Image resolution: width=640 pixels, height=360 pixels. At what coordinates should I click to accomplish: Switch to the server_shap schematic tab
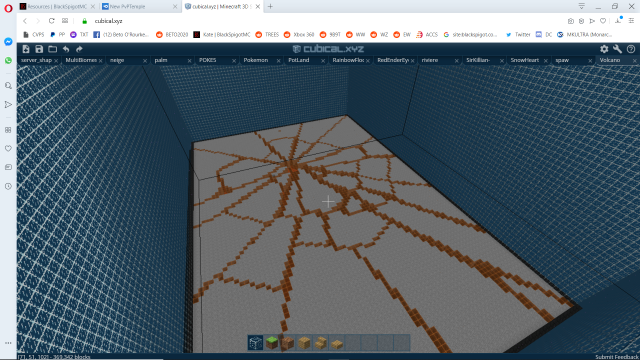tap(36, 60)
